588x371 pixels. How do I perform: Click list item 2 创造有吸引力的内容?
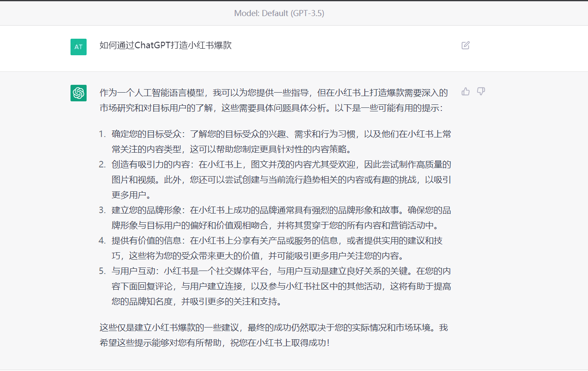pos(281,180)
